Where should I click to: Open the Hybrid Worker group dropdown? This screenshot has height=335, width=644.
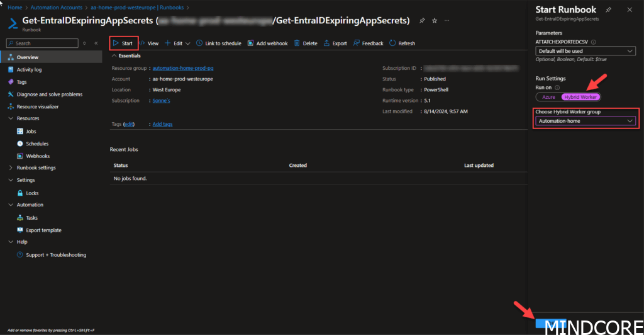[x=585, y=121]
